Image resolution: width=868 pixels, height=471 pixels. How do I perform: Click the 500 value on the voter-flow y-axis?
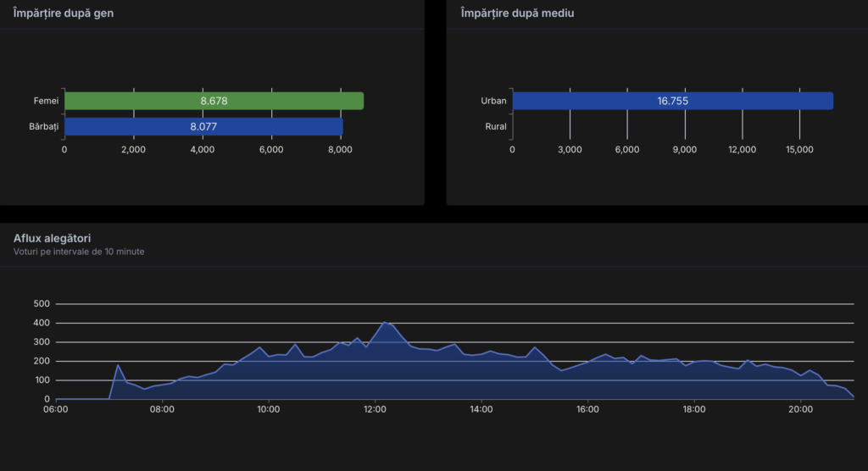(42, 304)
